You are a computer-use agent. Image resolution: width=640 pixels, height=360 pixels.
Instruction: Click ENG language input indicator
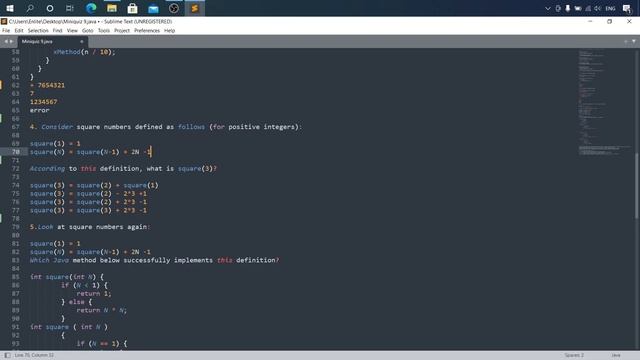click(x=610, y=8)
